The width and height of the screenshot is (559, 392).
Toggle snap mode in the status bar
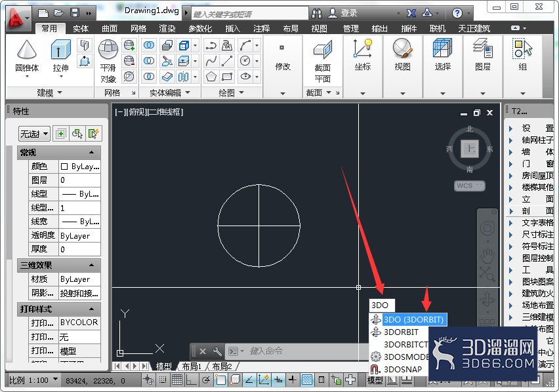click(163, 380)
